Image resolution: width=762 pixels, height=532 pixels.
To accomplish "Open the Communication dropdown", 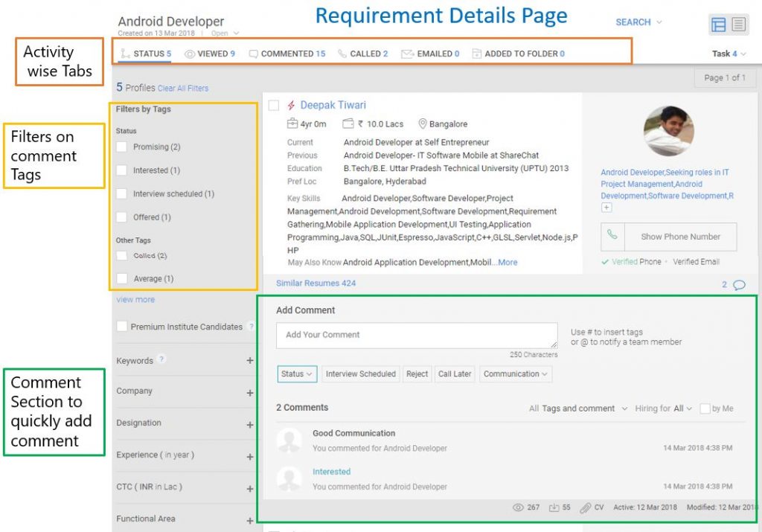I will [515, 374].
